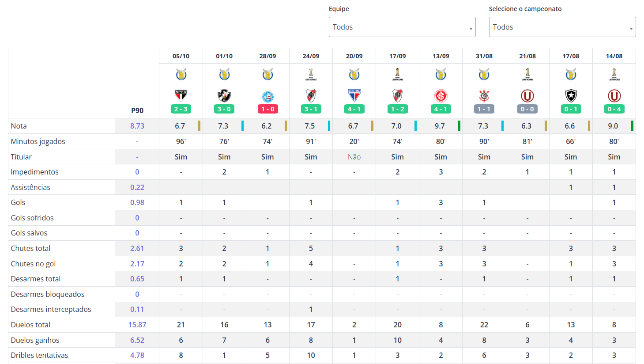Screen dimensions: 644x364
Task: Click the green rating bar beside 9.7
Action: [x=459, y=126]
